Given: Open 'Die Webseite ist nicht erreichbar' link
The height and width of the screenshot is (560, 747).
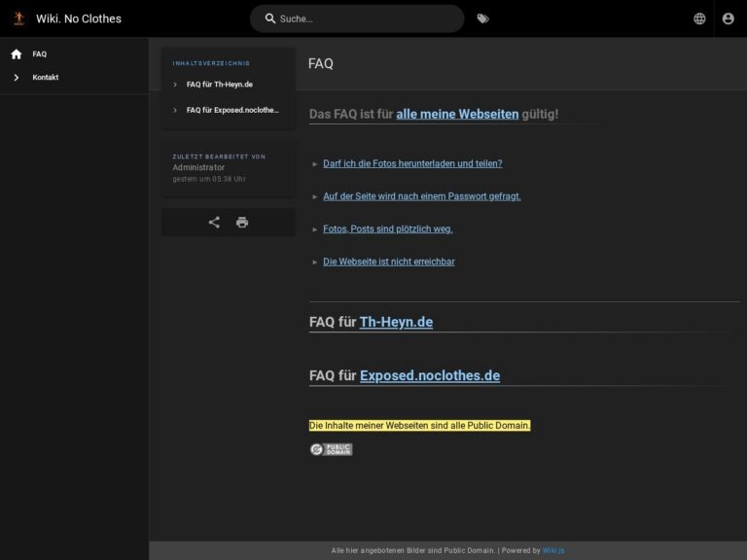Looking at the screenshot, I should coord(388,262).
